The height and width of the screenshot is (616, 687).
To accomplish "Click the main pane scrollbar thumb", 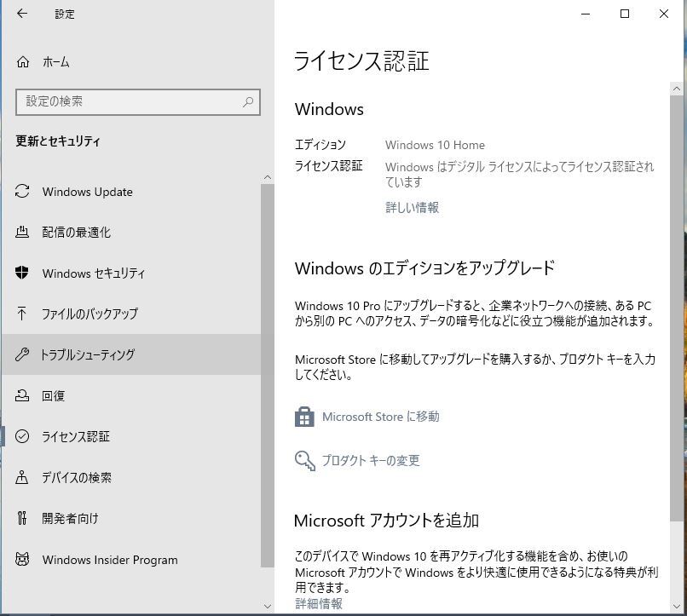I will 676,308.
